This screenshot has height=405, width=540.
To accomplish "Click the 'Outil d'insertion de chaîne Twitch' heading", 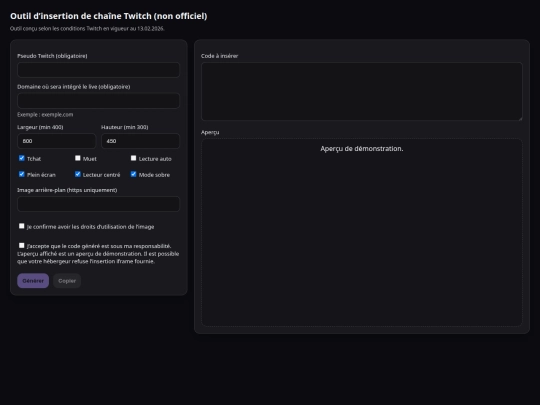I will click(x=108, y=16).
